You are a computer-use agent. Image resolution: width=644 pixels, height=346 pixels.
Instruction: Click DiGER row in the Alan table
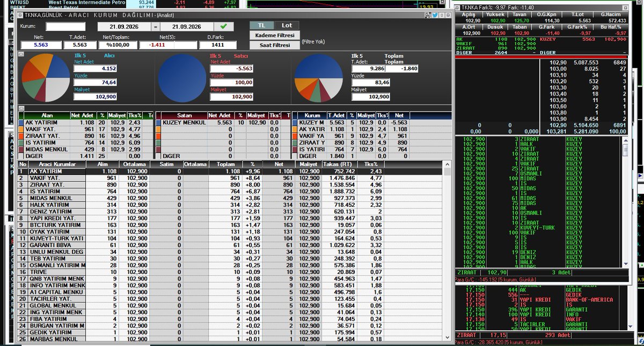click(86, 156)
